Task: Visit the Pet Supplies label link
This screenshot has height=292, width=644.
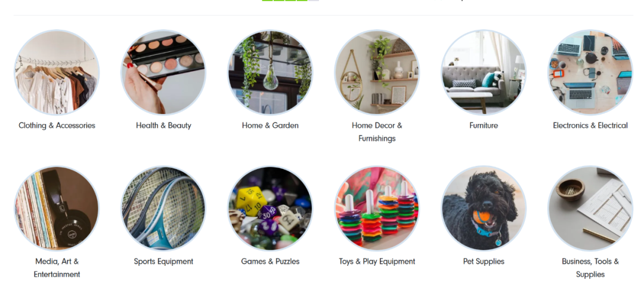Action: coord(484,262)
